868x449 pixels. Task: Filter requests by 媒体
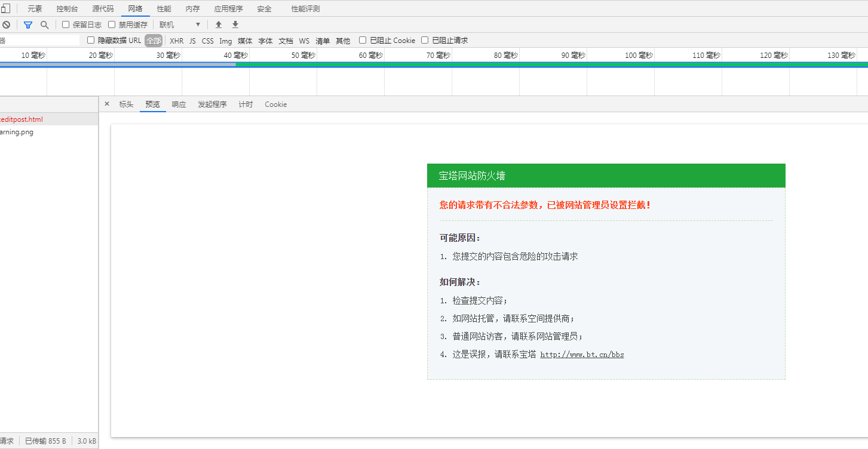coord(245,41)
